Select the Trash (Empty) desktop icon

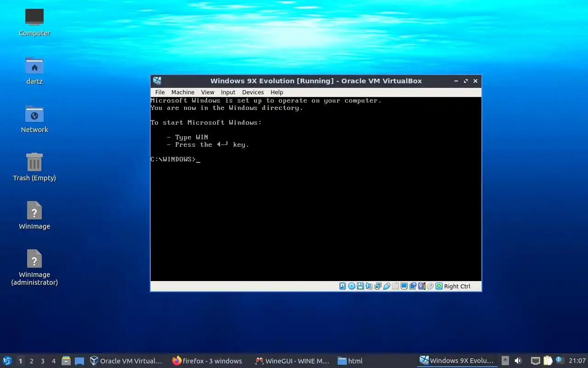[x=34, y=167]
